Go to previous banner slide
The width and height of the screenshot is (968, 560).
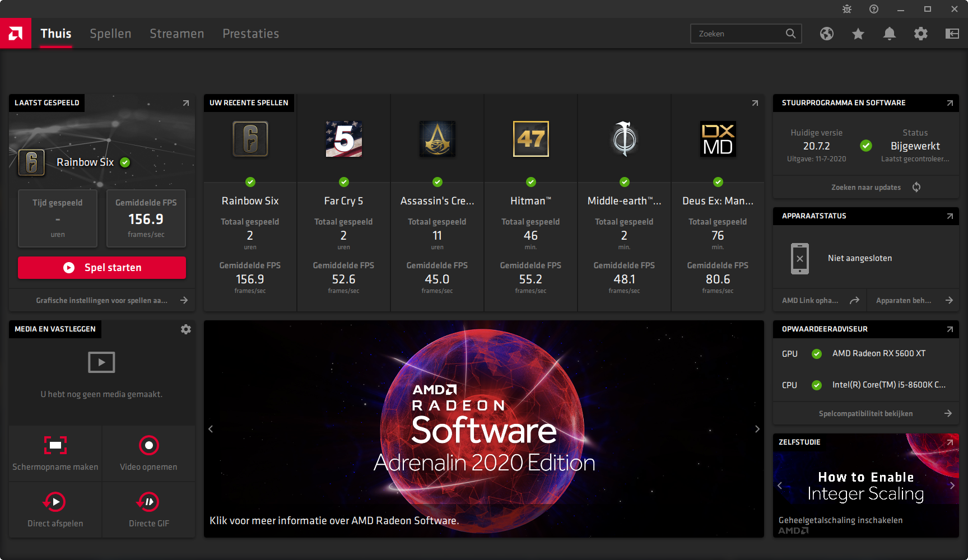click(211, 429)
